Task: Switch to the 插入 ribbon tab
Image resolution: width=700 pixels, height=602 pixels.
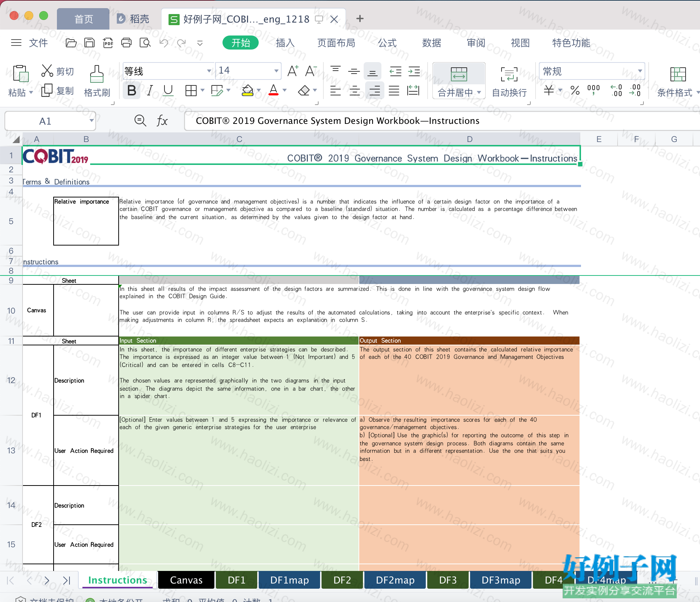Action: [285, 43]
